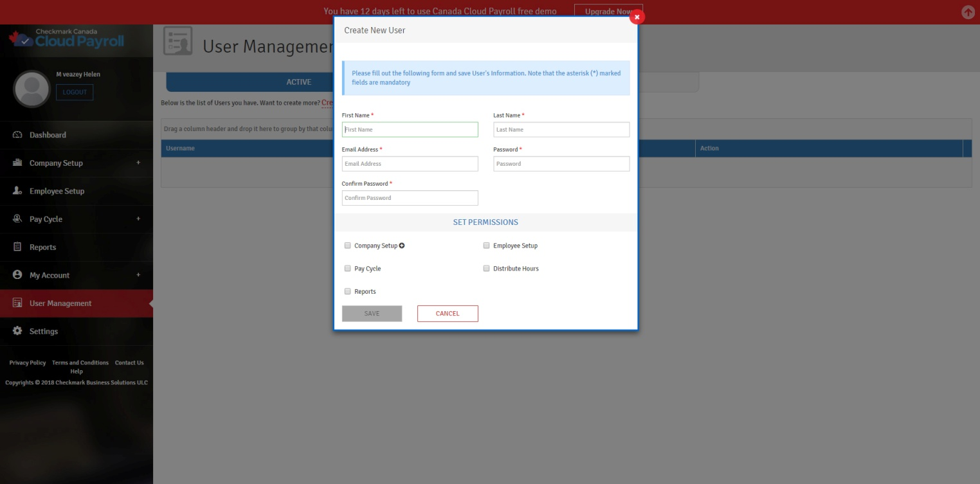
Task: Check the Employee Setup permission box
Action: coord(487,246)
